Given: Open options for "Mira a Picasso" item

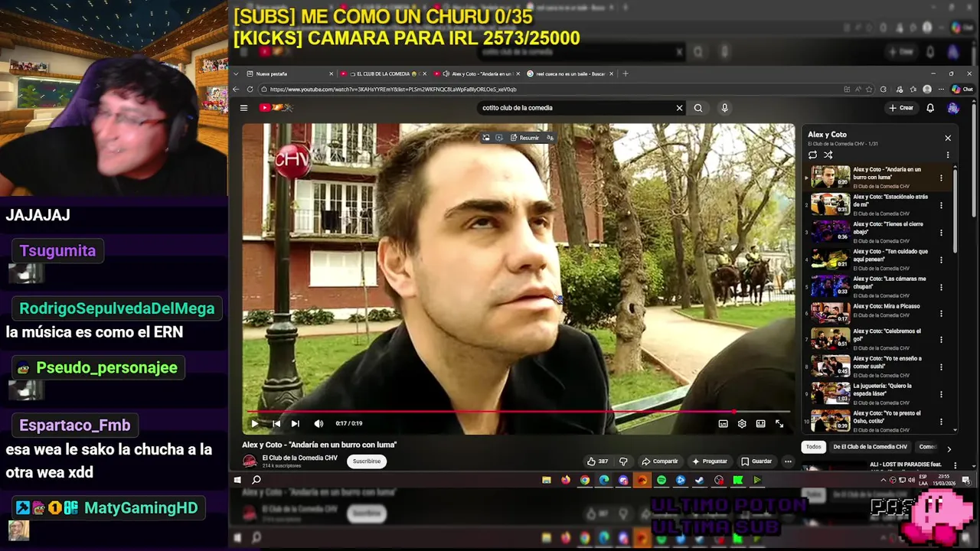Looking at the screenshot, I should click(x=942, y=315).
